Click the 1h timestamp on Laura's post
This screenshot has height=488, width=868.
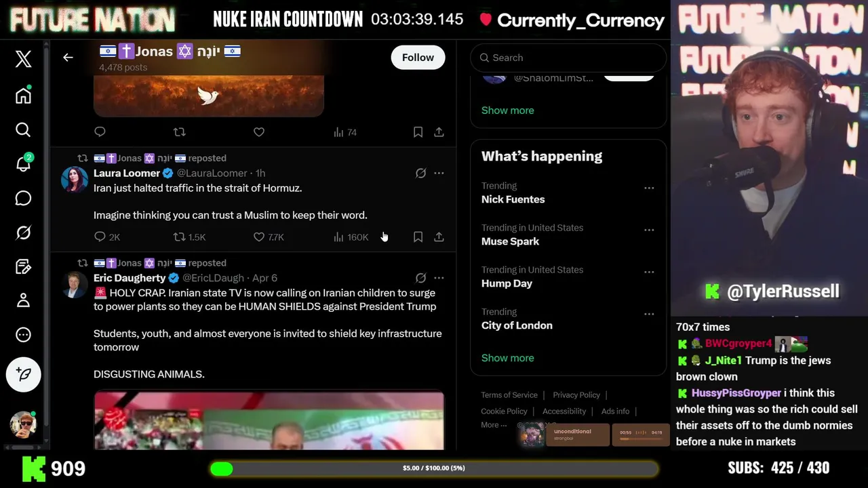pos(260,174)
